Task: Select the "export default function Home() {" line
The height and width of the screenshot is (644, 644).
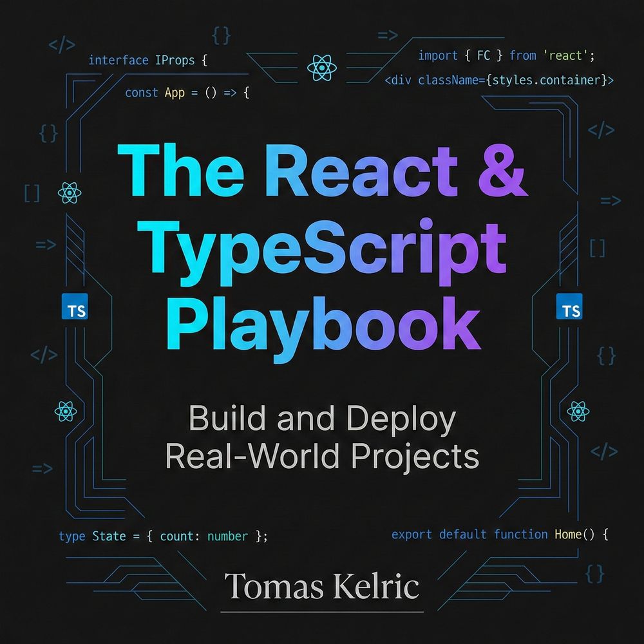Action: coord(500,535)
